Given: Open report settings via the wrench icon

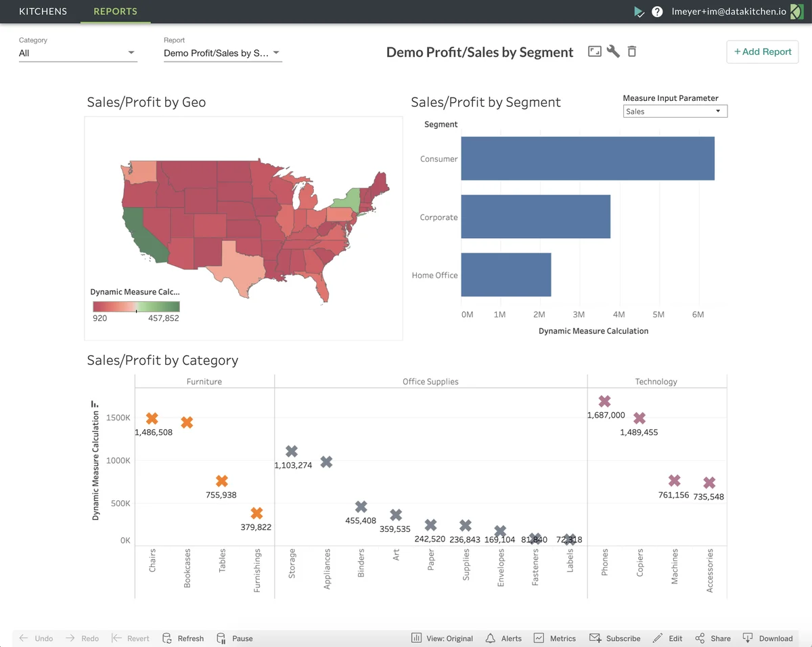Looking at the screenshot, I should 613,51.
